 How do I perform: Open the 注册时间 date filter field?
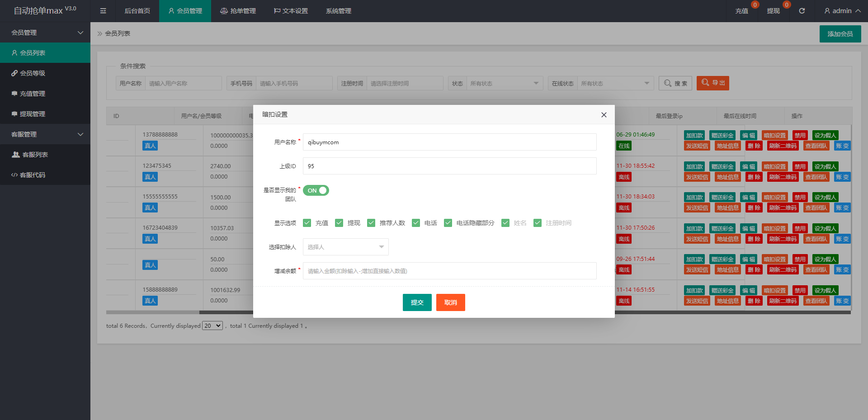point(405,83)
